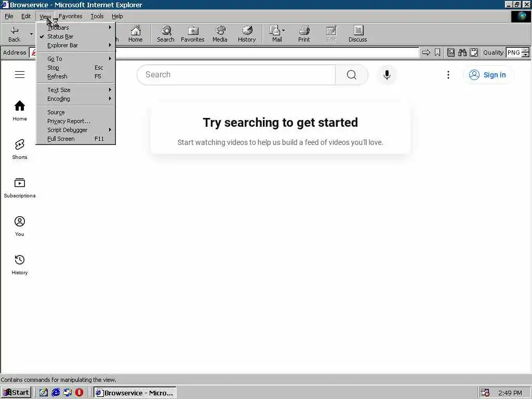Click into the page Search field
The width and height of the screenshot is (532, 399).
(x=236, y=75)
